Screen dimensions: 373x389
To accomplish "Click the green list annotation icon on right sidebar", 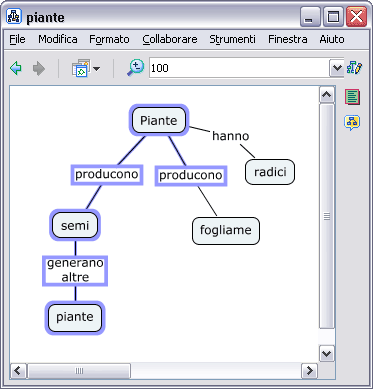I will [x=352, y=97].
